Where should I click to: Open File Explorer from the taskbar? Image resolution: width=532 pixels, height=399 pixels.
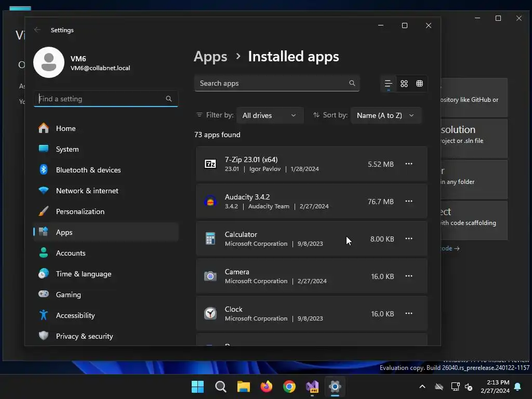coord(244,387)
